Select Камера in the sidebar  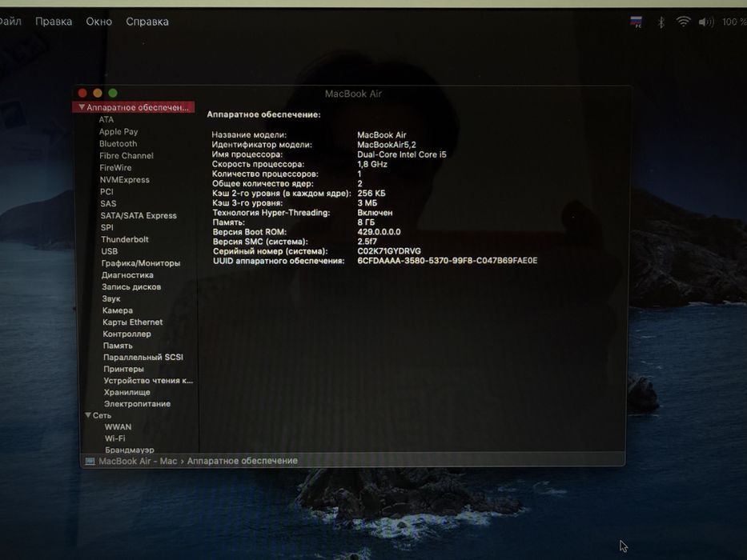(117, 310)
